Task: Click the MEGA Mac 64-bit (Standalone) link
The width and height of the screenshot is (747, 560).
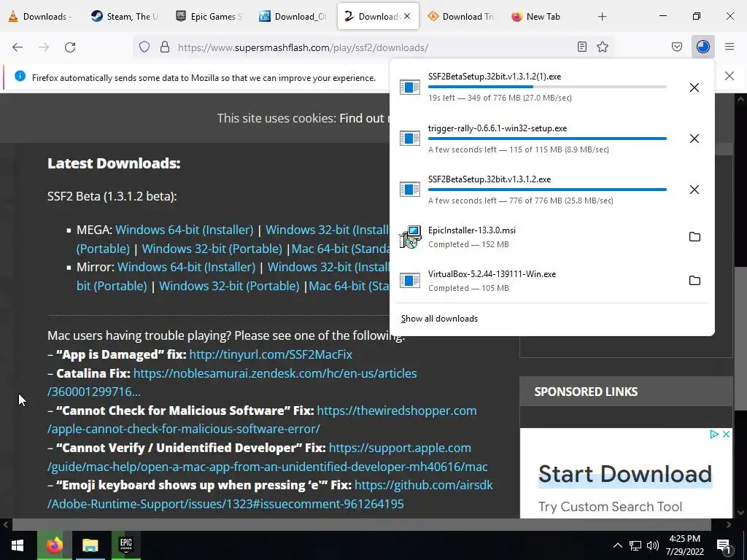Action: [x=341, y=249]
